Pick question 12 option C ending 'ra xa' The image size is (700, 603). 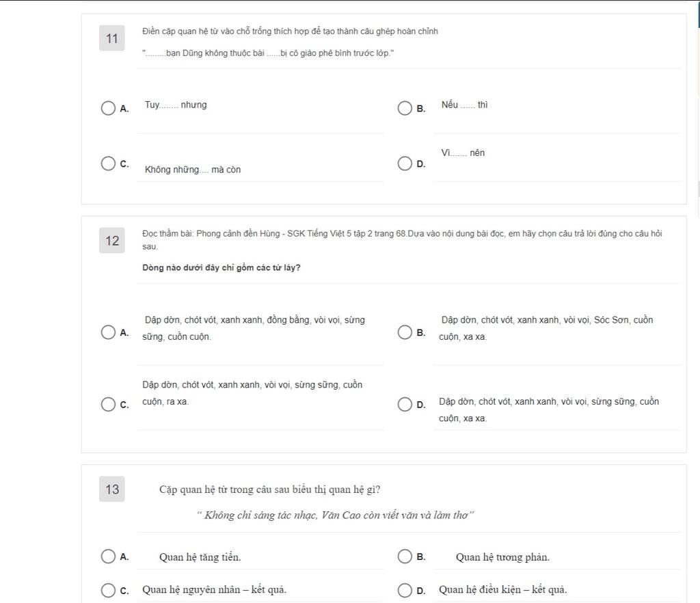tap(108, 404)
